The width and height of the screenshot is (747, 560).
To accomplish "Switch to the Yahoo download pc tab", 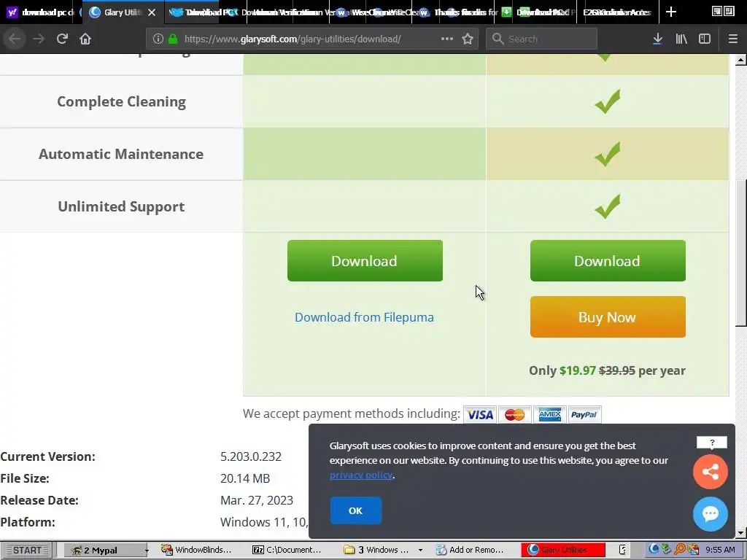I will pos(40,12).
